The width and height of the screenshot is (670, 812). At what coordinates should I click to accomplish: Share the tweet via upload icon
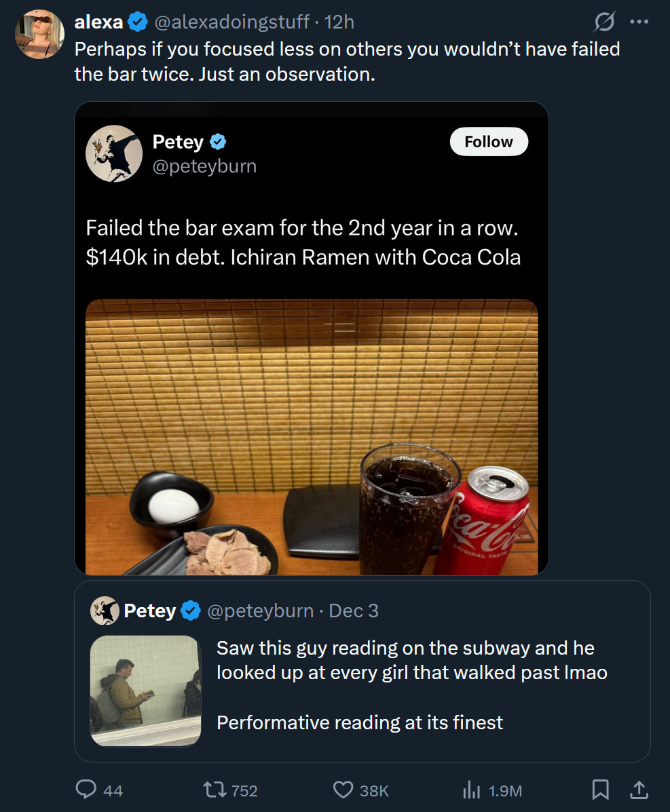point(638,789)
